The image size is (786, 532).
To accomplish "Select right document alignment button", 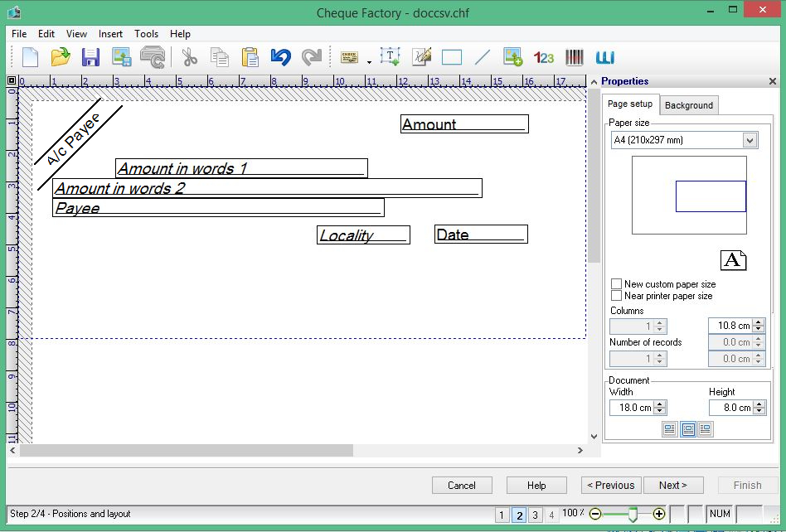I will (x=706, y=429).
